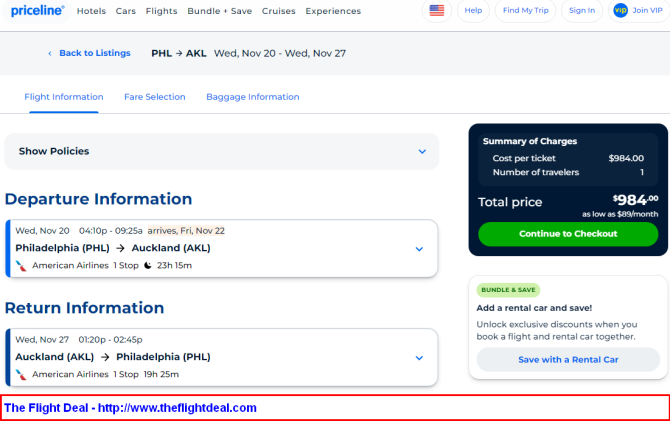Click the American Airlines logo in return card
This screenshot has width=670, height=421.
tap(21, 374)
